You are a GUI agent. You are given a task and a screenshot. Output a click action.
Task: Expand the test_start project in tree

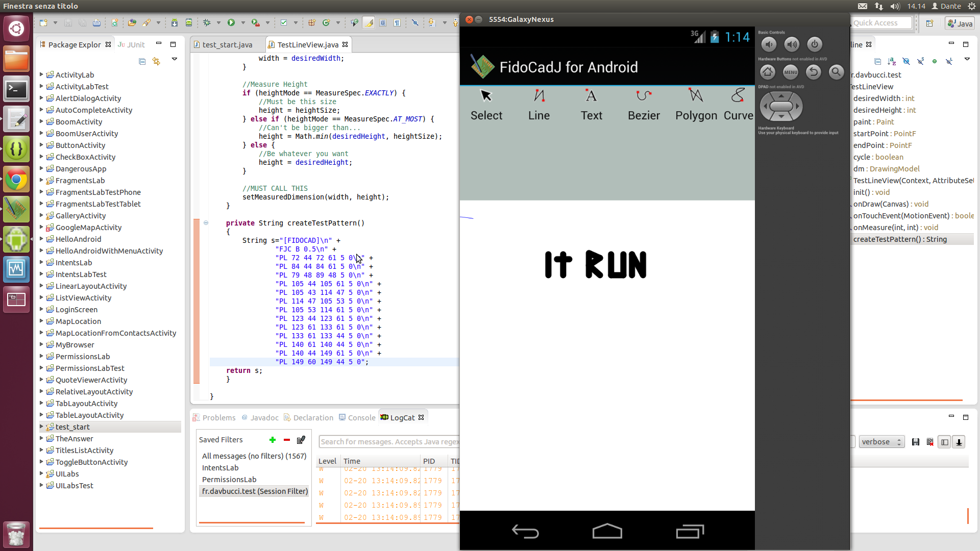point(41,427)
